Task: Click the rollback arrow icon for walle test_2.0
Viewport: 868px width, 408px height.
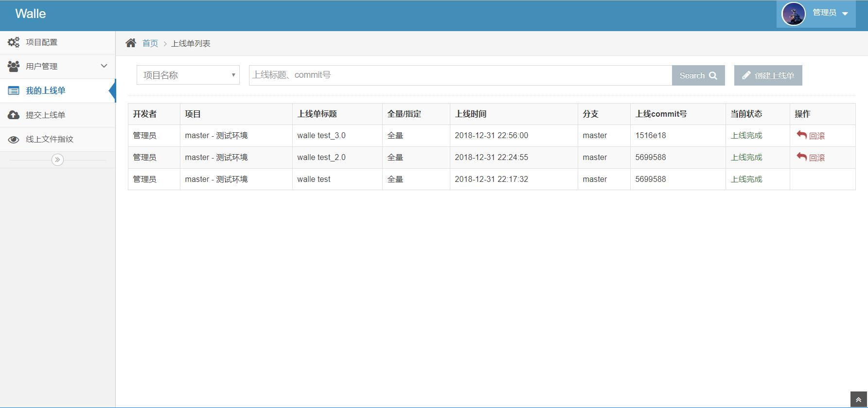Action: [801, 157]
